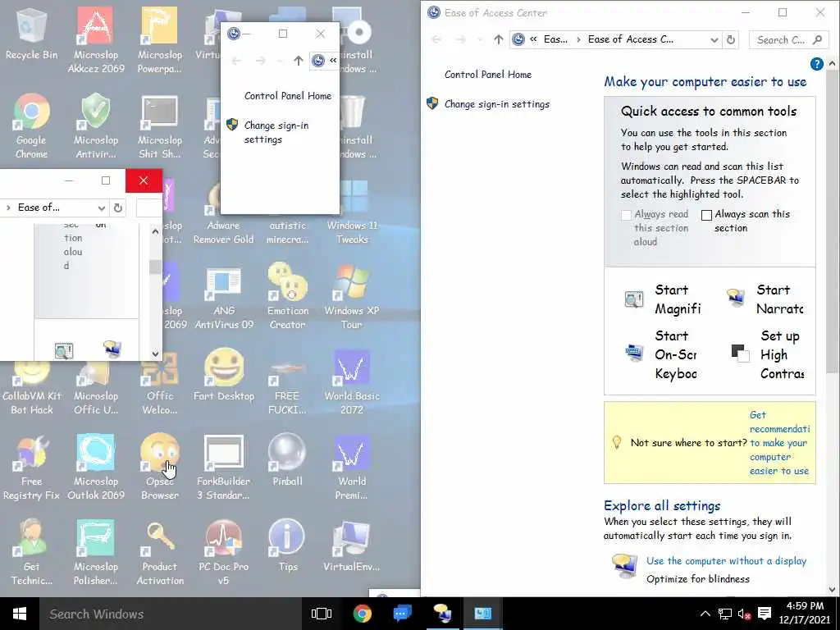Open PC Doc Pro v5 shortcut

pos(223,552)
